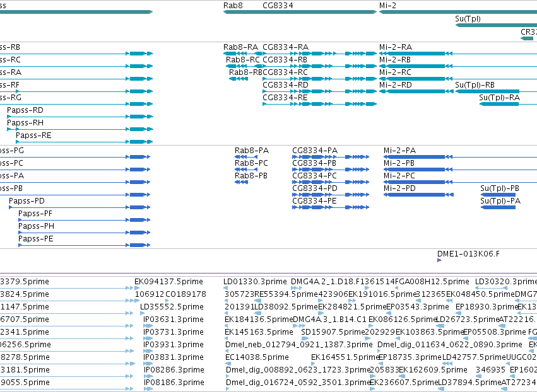Click the Su(Tpl)-PA protein label
The image size is (537, 392).
point(500,202)
